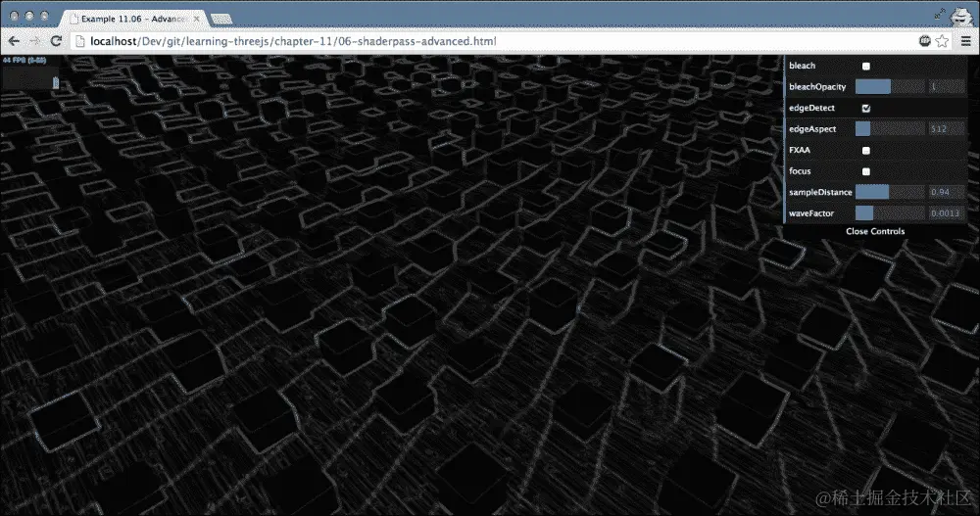Click the page icon in the address bar
The image size is (980, 516).
pos(80,41)
